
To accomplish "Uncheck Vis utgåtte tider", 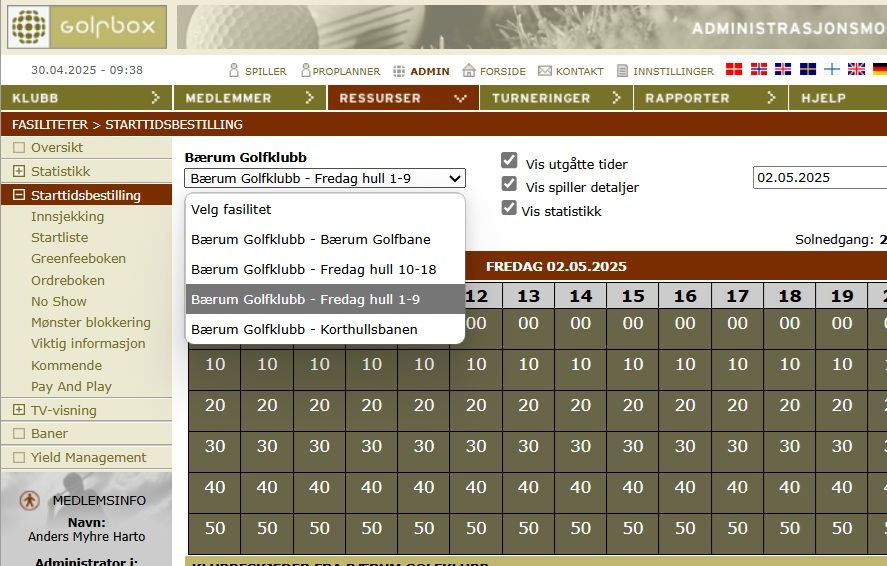I will pos(509,161).
